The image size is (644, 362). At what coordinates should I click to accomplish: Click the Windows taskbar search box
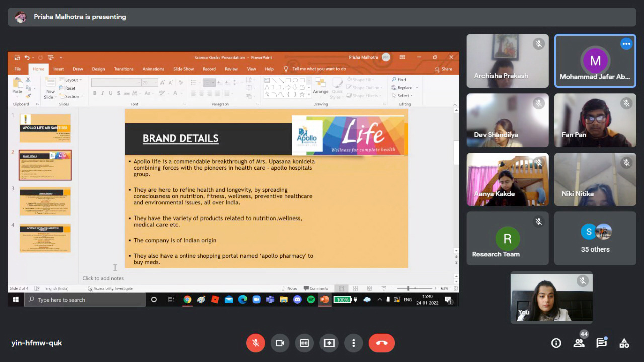click(x=86, y=300)
